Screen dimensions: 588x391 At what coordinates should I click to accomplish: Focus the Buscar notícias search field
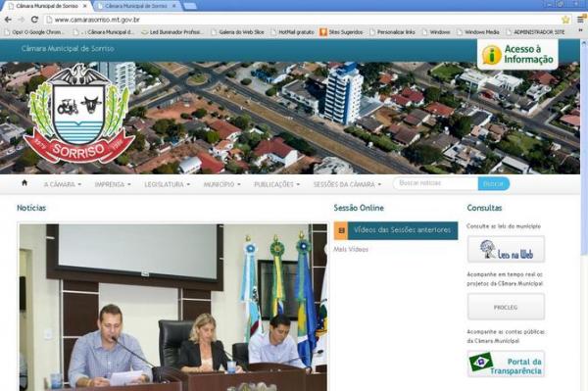pyautogui.click(x=435, y=183)
